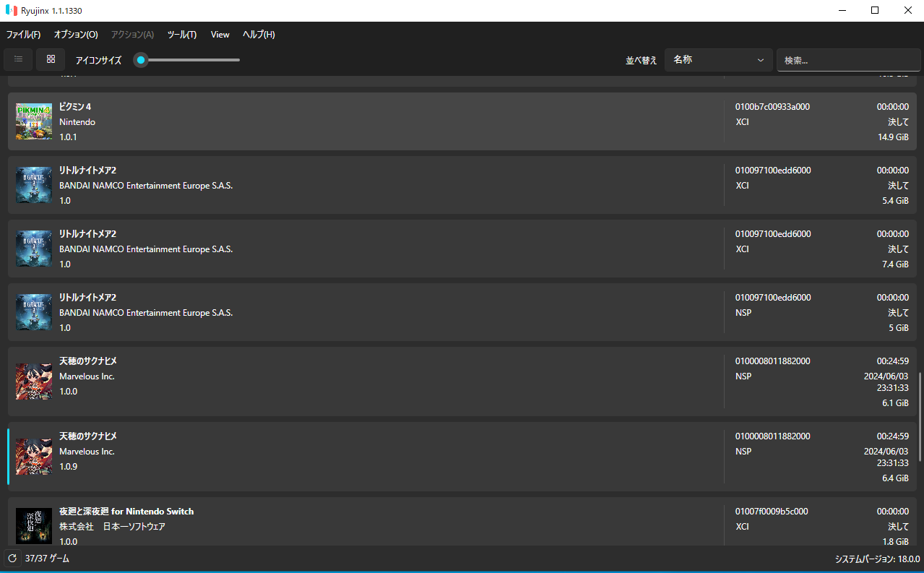Select 天穂のサクナヒメ version 1.0.0 entry

361,382
